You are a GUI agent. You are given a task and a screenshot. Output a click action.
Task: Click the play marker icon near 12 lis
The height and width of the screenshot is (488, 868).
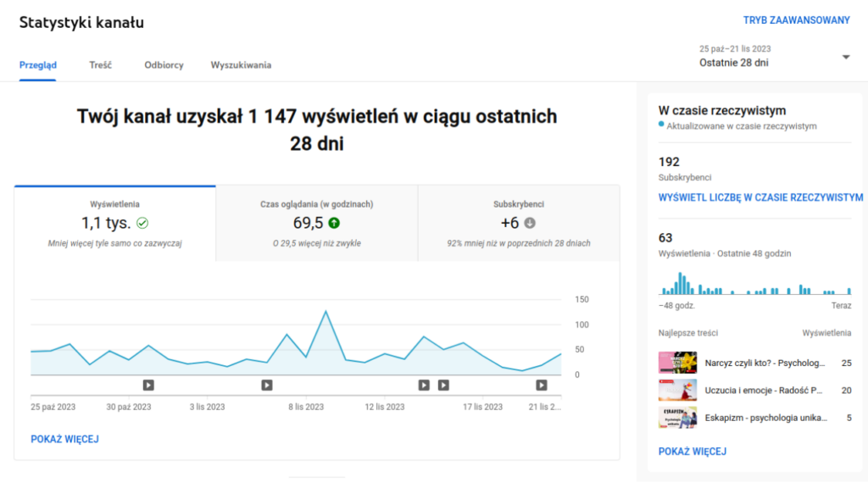[423, 384]
